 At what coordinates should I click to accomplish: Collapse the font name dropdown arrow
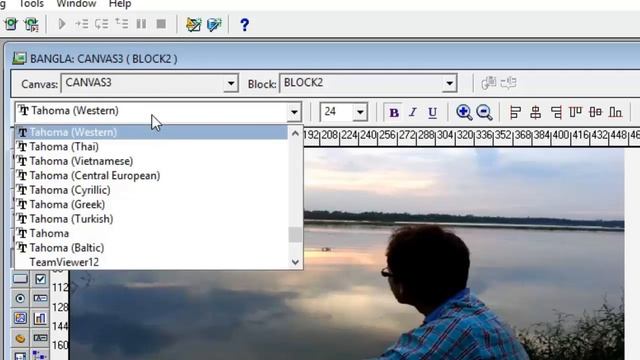point(294,112)
